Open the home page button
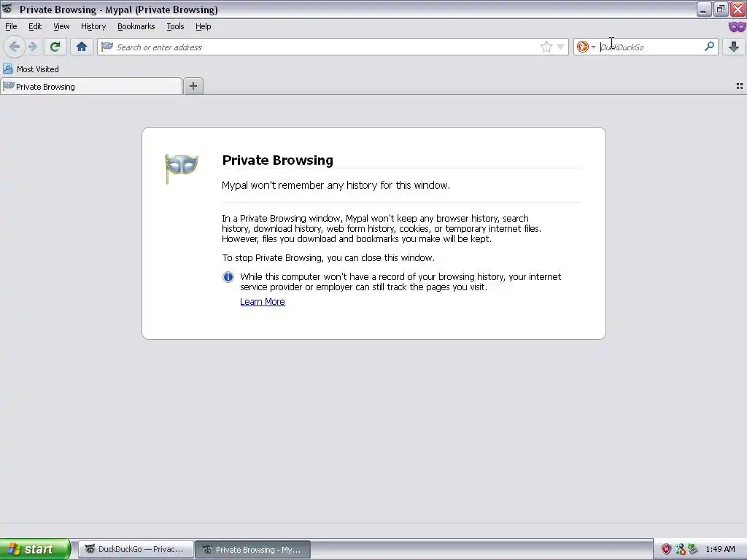This screenshot has width=747, height=560. point(82,47)
